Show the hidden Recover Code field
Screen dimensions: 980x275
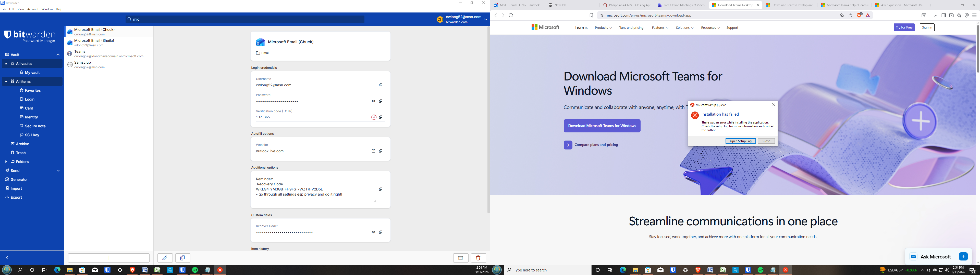point(373,232)
